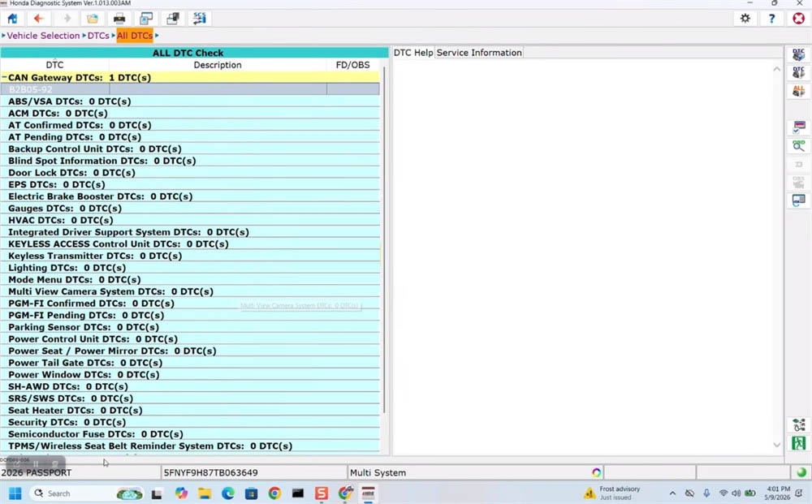Click the OBD magnifier sidebar icon
This screenshot has height=504, width=812.
pos(798,145)
